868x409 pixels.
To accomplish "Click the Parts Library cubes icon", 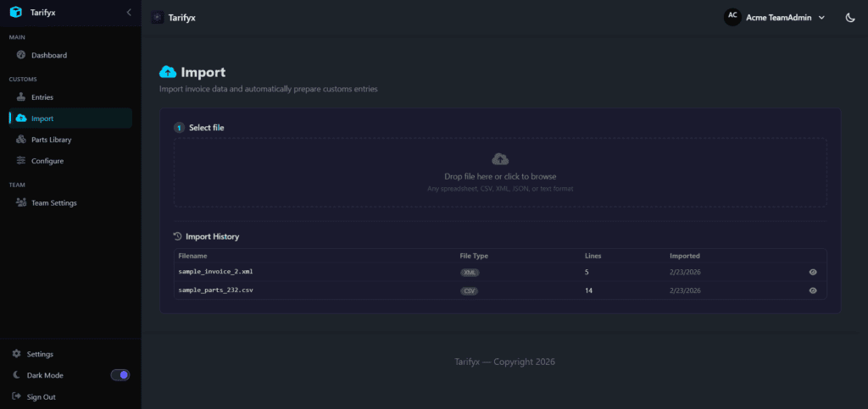I will pos(21,140).
